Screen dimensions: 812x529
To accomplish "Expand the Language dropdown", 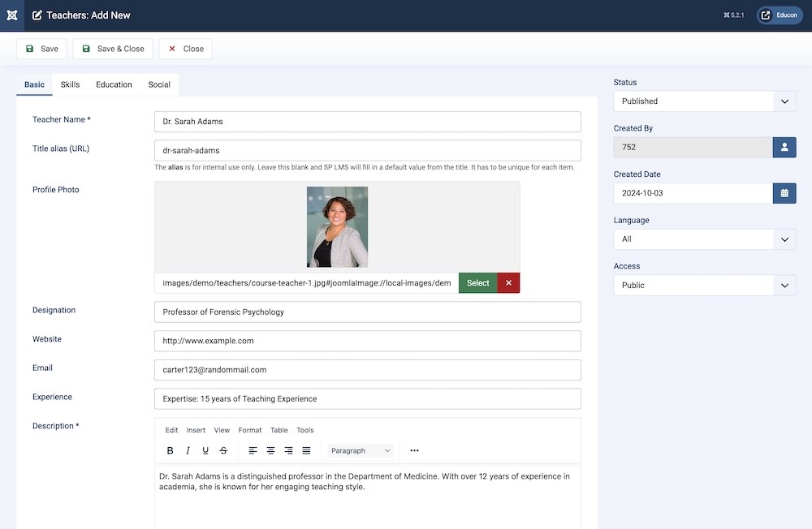I will click(704, 239).
